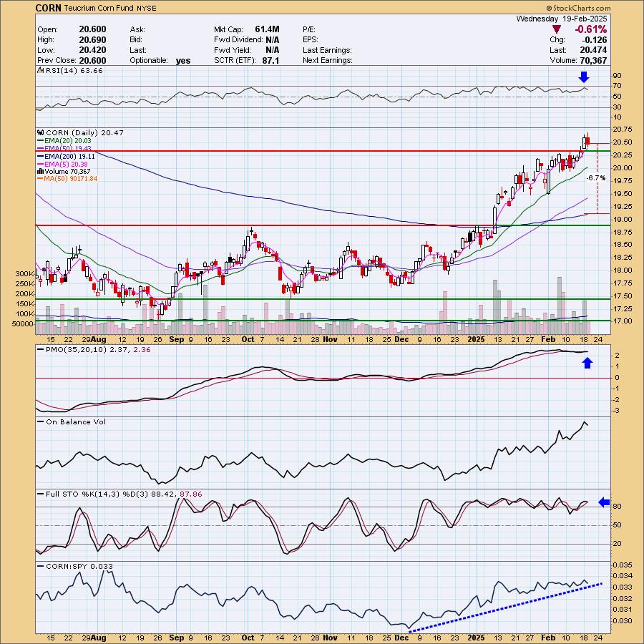Click the Fwd Dividend N/A value
The height and width of the screenshot is (644, 644).
tap(273, 40)
